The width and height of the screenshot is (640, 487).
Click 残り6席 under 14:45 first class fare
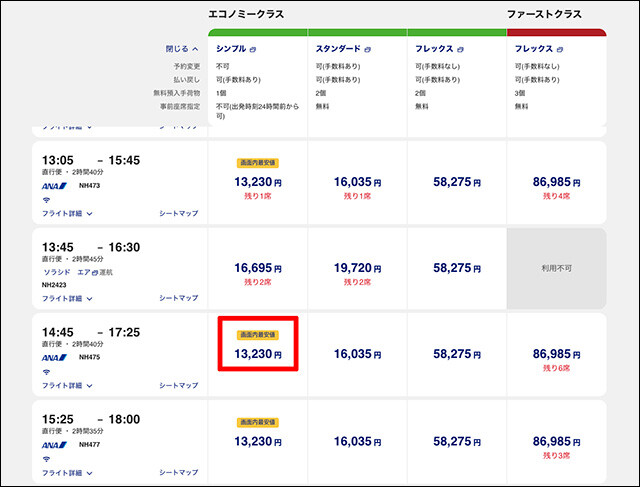coord(556,368)
